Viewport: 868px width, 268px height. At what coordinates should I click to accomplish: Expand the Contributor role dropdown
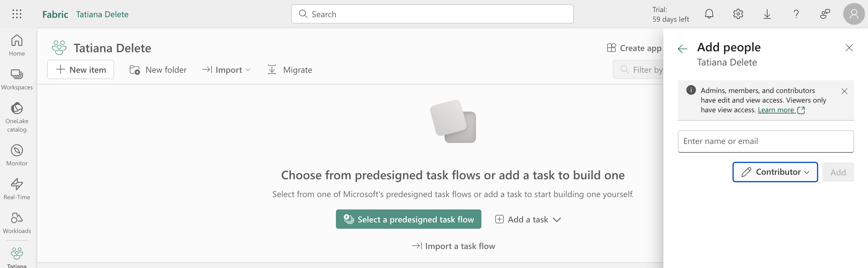pyautogui.click(x=775, y=172)
